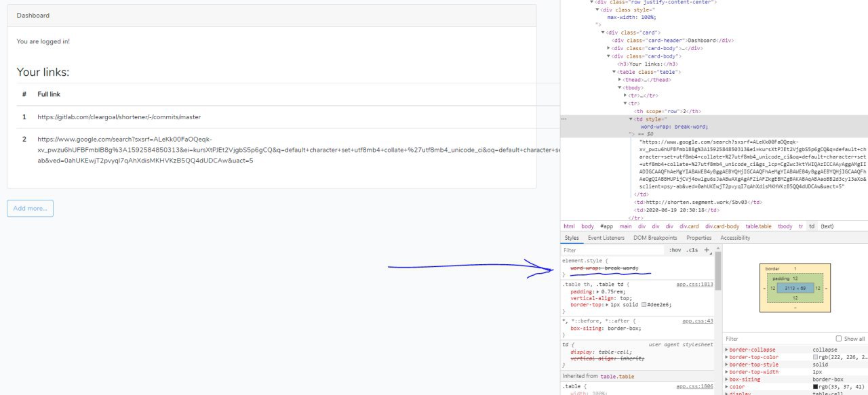Select body in the breadcrumb bar
This screenshot has width=868, height=395.
coord(587,226)
